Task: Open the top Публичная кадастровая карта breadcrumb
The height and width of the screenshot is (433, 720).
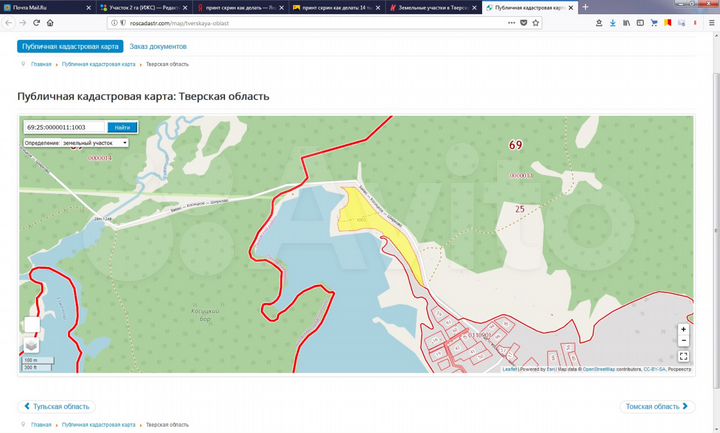Action: [x=99, y=64]
